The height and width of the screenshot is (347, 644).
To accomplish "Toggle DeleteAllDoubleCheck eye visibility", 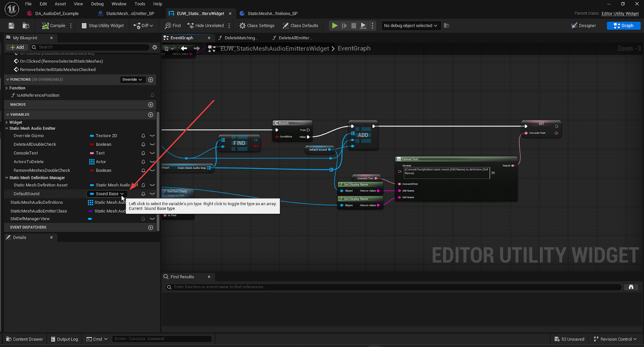I will click(x=152, y=144).
